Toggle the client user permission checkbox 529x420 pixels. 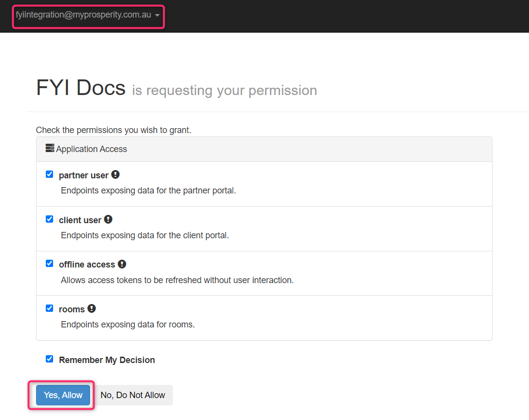[x=49, y=219]
